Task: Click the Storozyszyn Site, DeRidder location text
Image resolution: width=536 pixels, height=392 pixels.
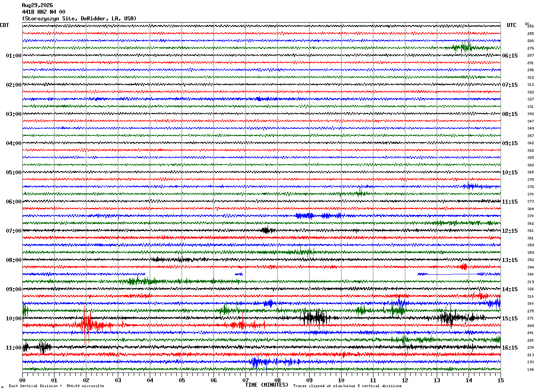Action: (79, 19)
